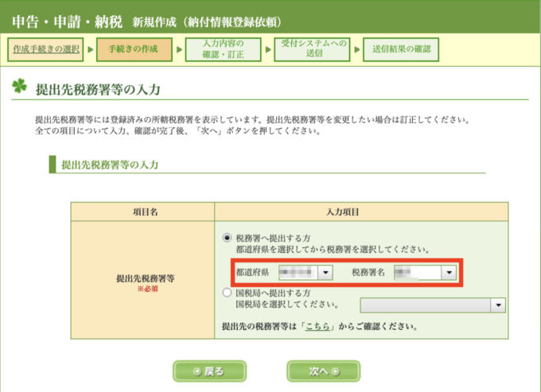Viewport: 541px width, 392px height.
Task: Select the 送信結果の確認 step tab
Action: (x=401, y=49)
